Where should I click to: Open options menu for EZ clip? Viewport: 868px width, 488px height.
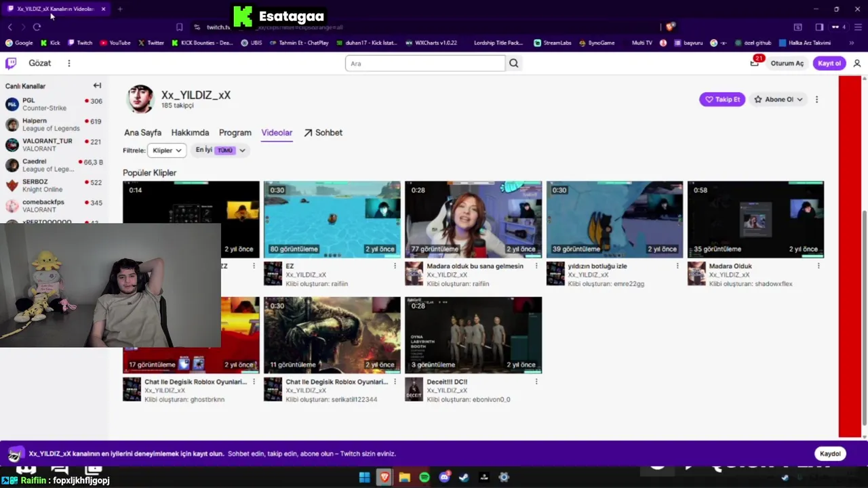coord(395,266)
